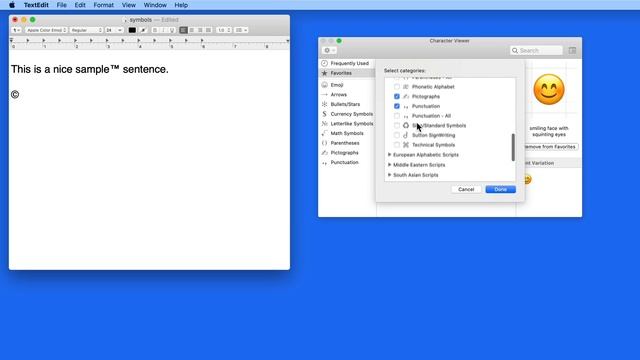640x360 pixels.
Task: Click the collapse viewer icon beside Search
Action: click(572, 50)
